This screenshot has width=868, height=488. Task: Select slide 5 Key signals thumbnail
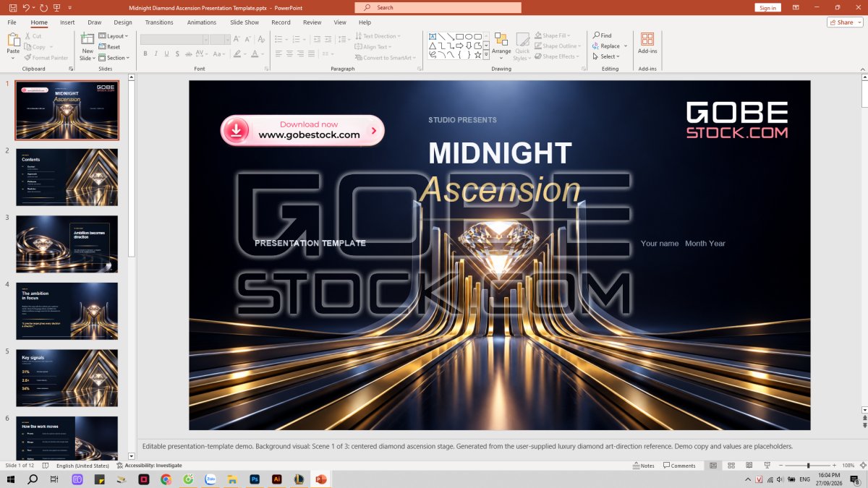tap(67, 378)
